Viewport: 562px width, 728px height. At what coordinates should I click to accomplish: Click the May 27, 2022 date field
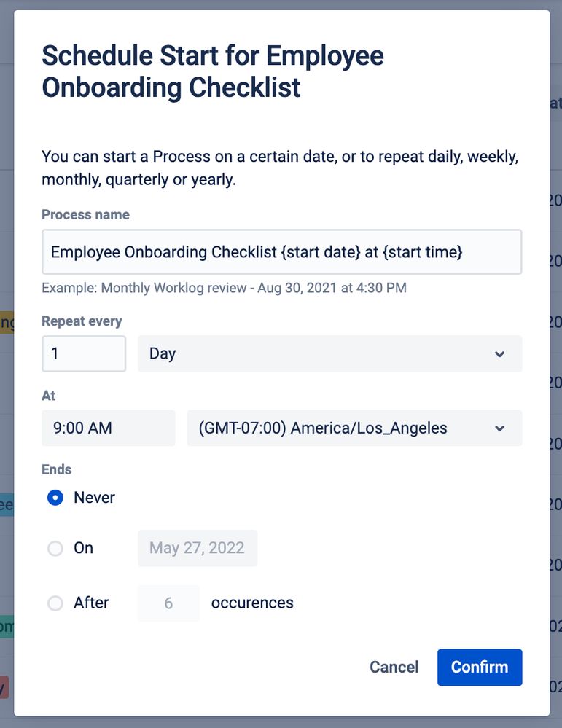197,548
